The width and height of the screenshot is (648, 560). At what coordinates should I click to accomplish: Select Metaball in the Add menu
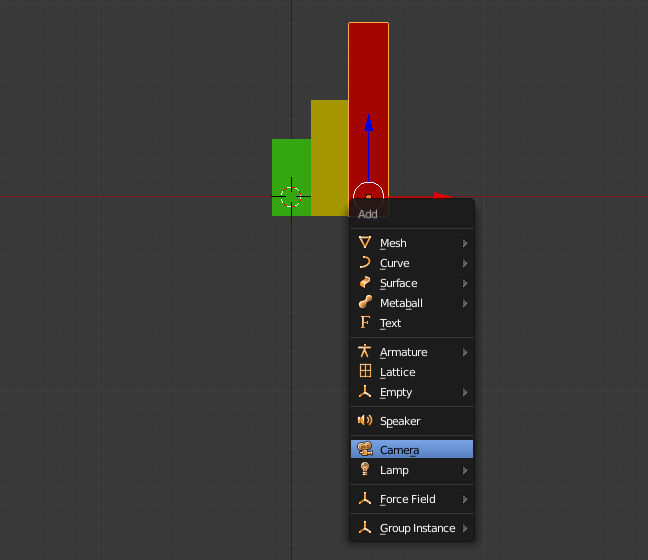412,303
